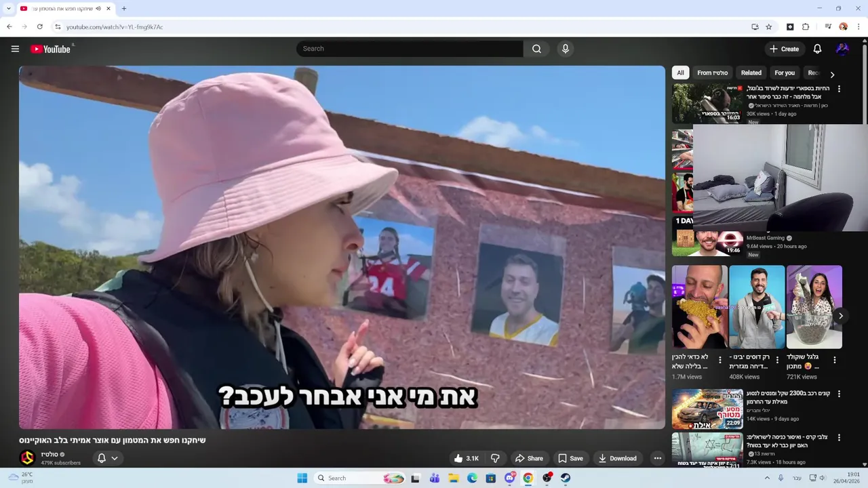Click the main video player frame
This screenshot has width=868, height=488.
342,247
